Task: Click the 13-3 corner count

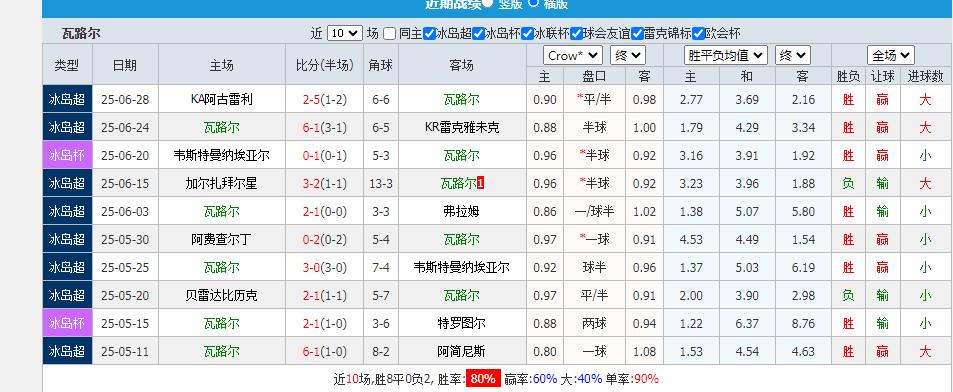Action: click(380, 183)
